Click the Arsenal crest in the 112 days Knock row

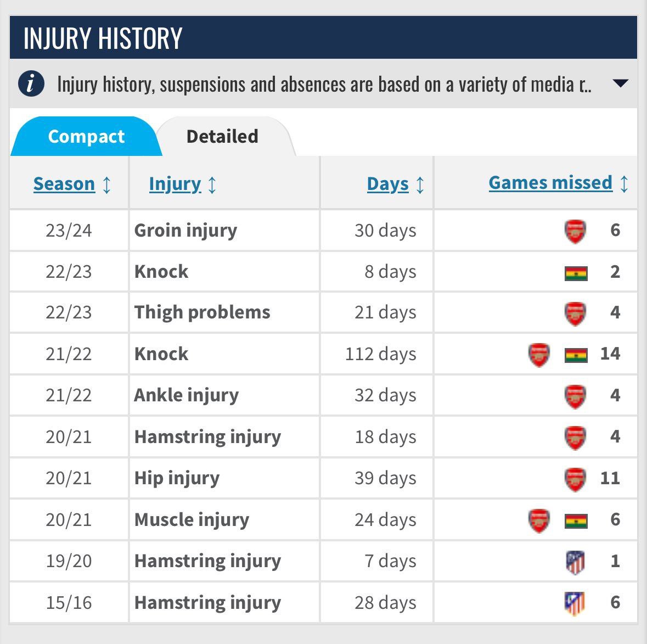coord(539,355)
